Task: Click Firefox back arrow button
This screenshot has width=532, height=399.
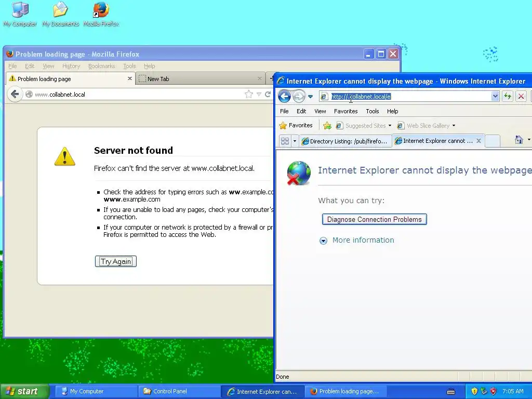Action: 15,94
